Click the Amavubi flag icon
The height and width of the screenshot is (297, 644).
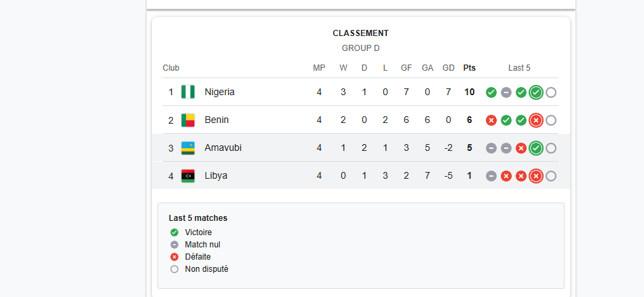coord(188,148)
